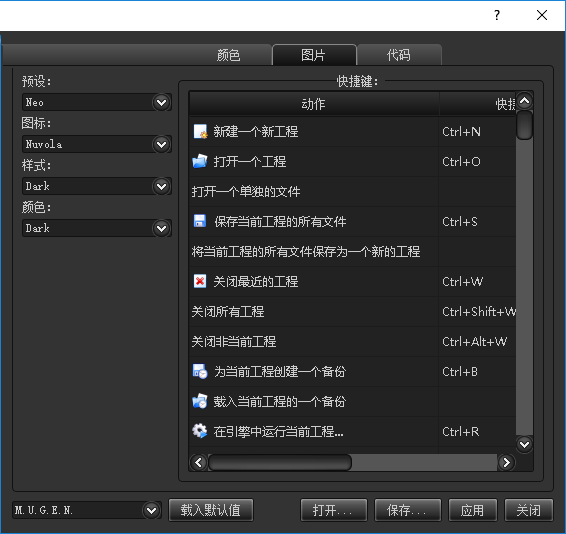Screen dimensions: 566x534
Task: Expand the 颜色 Dark dropdown
Action: [97, 228]
